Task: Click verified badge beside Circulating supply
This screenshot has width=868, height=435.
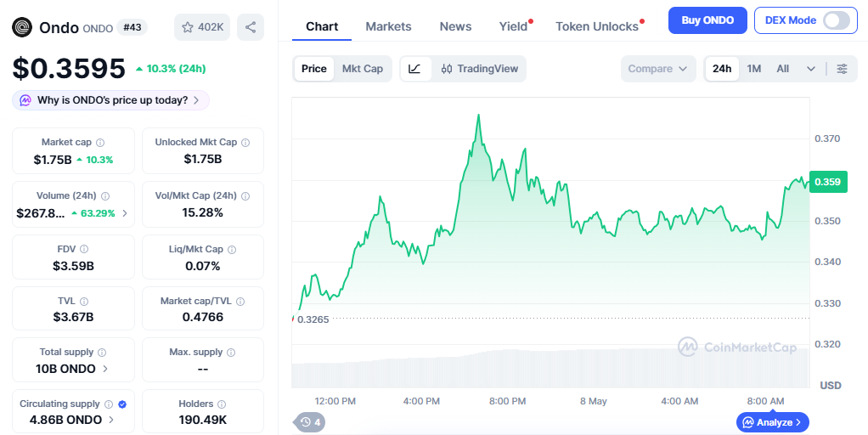Action: [122, 404]
